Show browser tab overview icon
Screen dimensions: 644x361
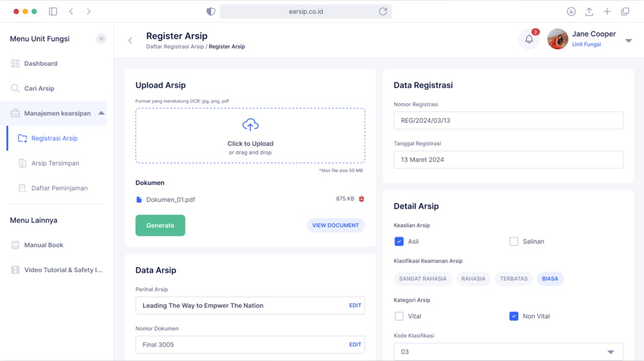(x=625, y=11)
